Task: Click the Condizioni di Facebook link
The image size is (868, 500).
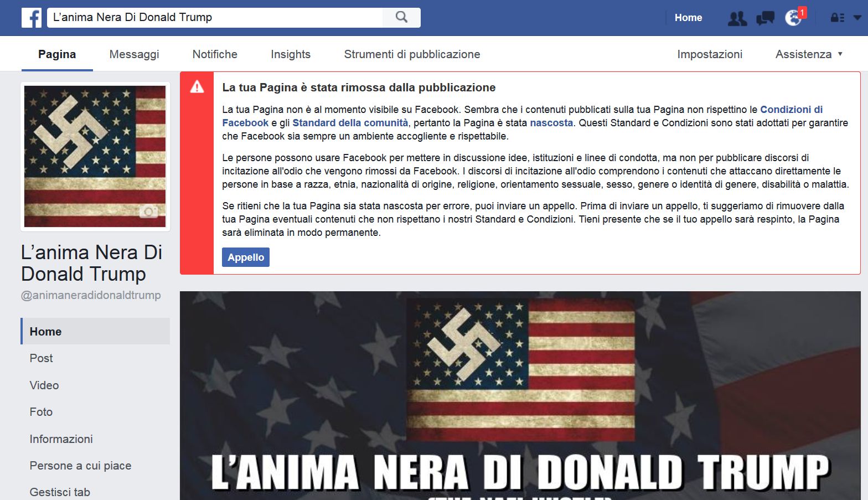Action: coord(790,110)
